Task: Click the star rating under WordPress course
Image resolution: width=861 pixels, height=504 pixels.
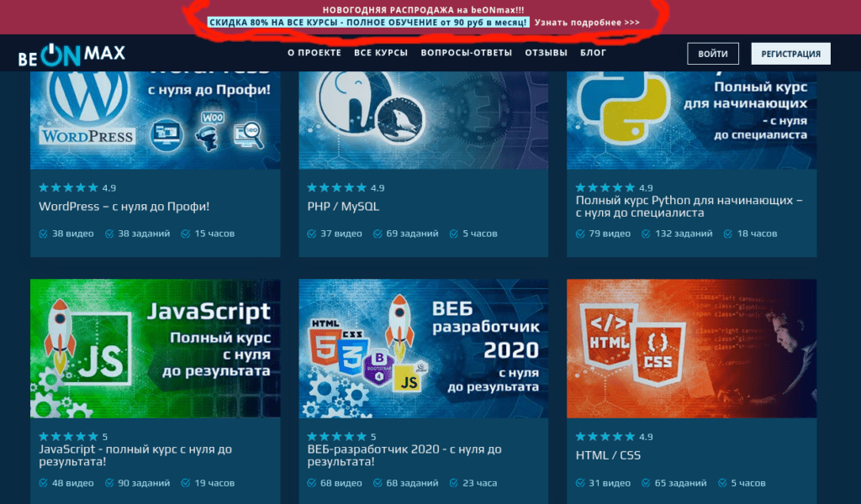Action: coord(68,188)
